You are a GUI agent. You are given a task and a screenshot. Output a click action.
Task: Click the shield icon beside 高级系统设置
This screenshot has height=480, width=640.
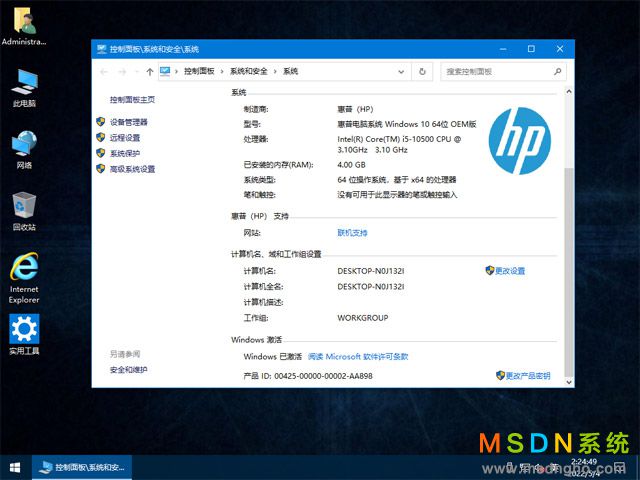[x=100, y=169]
